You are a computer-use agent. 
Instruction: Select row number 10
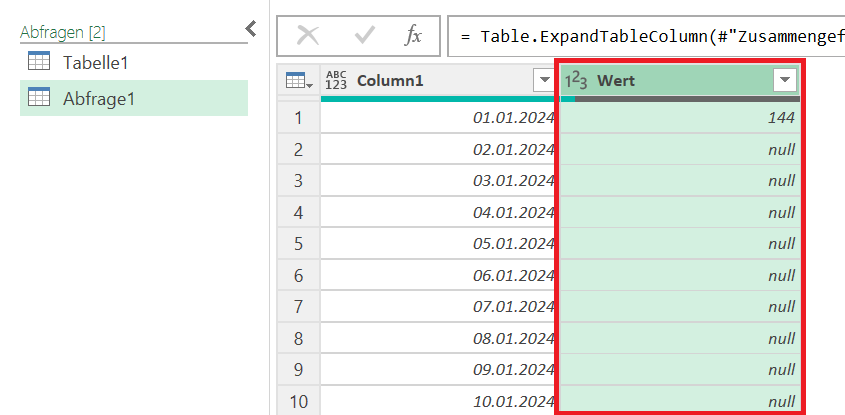297,401
